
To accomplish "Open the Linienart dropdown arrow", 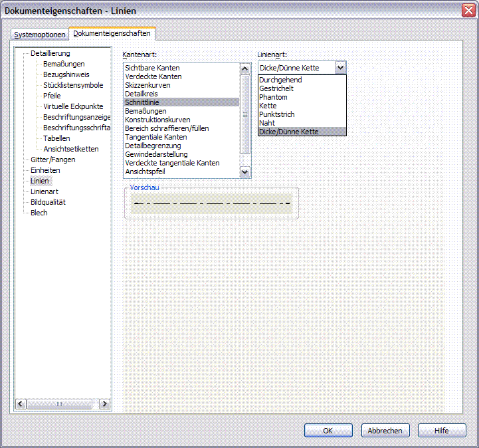I will pos(340,68).
